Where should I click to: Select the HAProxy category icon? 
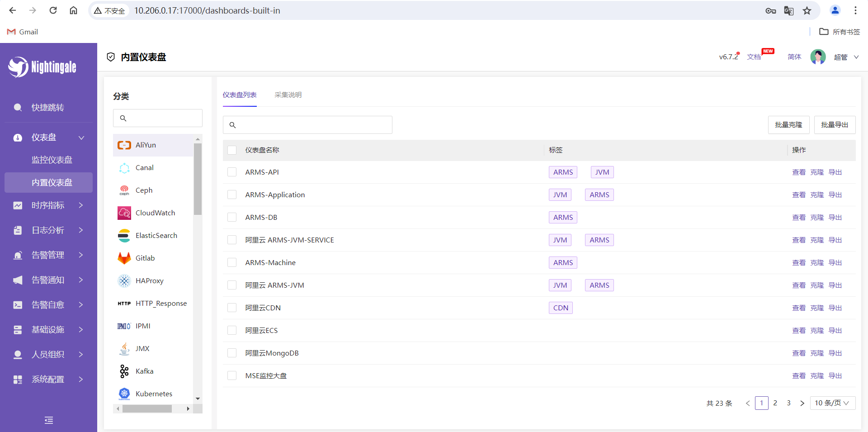pyautogui.click(x=124, y=281)
